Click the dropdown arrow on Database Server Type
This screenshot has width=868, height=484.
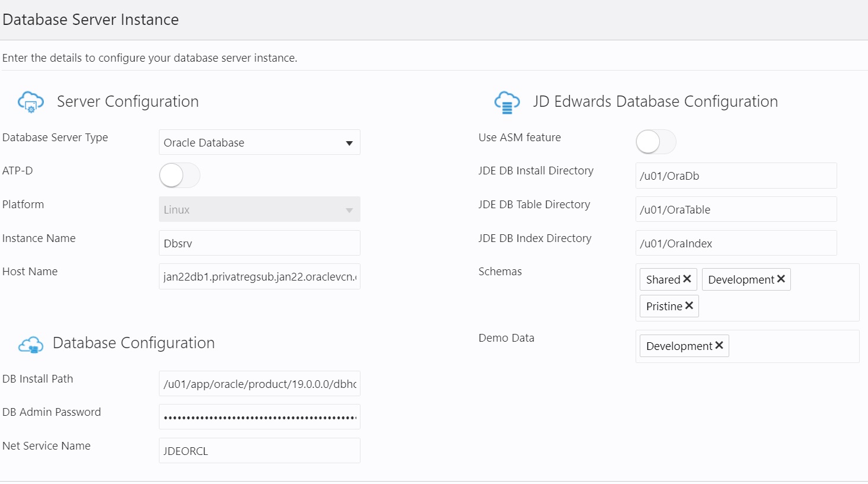[x=349, y=142]
